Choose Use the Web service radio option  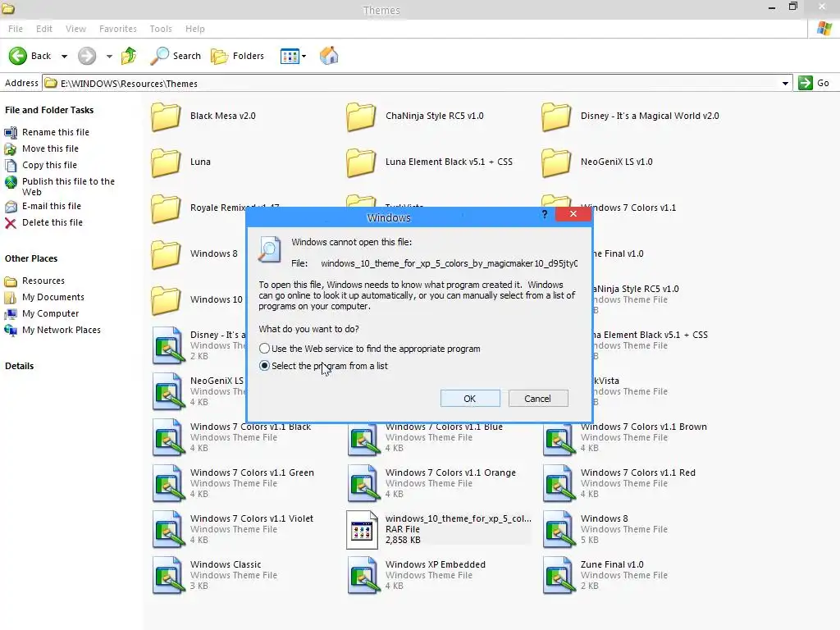[264, 349]
